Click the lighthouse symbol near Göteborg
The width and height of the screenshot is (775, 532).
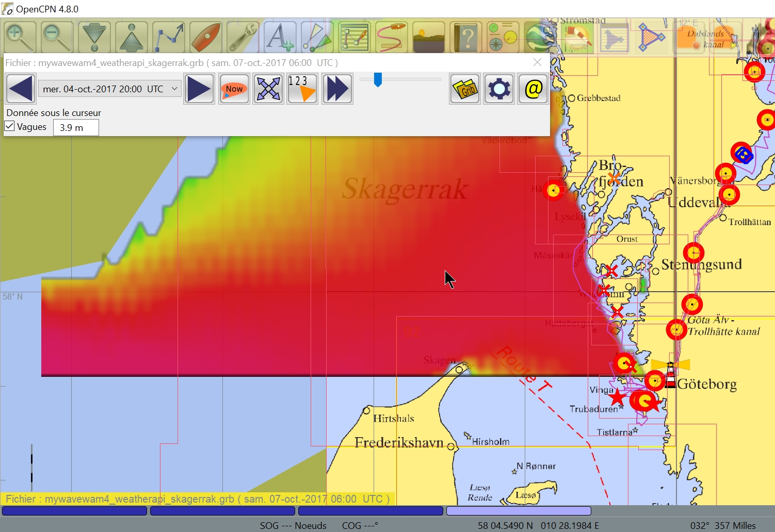click(x=670, y=374)
